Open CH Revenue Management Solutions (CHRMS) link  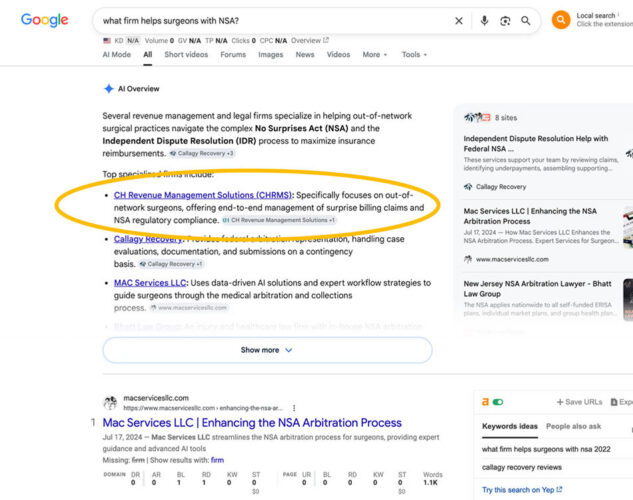tap(202, 195)
